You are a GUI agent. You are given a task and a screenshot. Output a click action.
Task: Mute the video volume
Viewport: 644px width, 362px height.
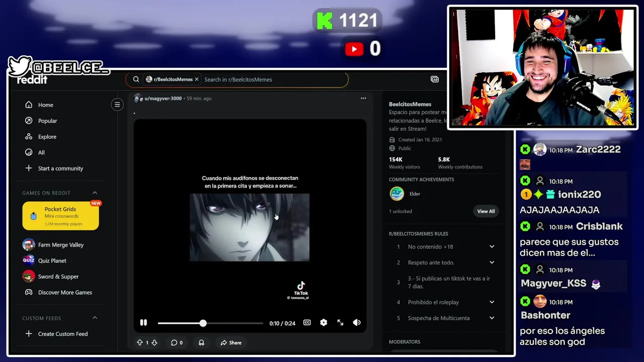[x=357, y=323]
